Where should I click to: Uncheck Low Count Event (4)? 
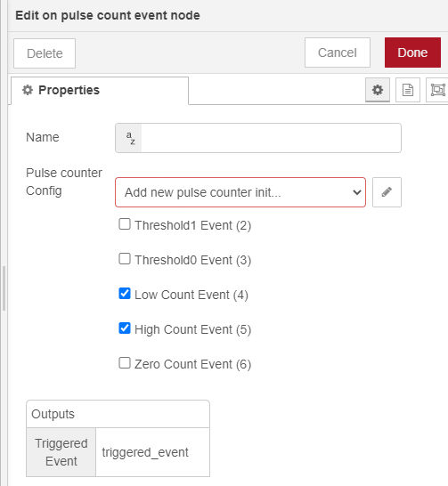point(125,294)
